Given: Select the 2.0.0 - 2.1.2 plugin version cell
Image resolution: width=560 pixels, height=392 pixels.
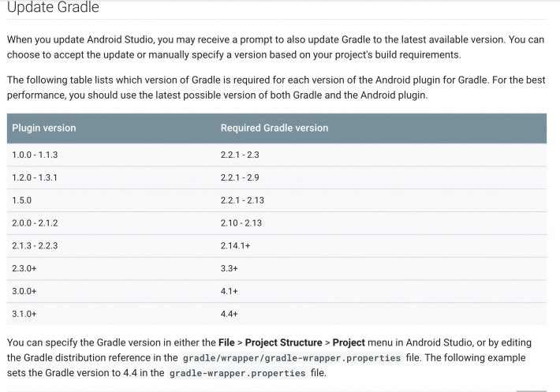Looking at the screenshot, I should coord(35,223).
